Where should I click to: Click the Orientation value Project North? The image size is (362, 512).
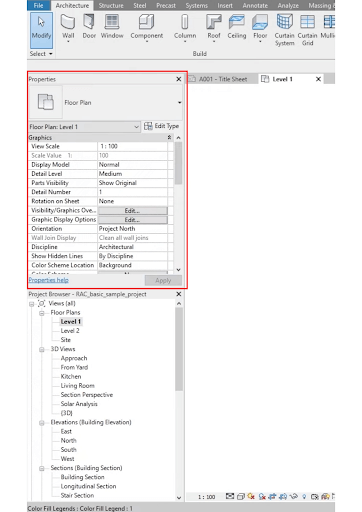(133, 229)
